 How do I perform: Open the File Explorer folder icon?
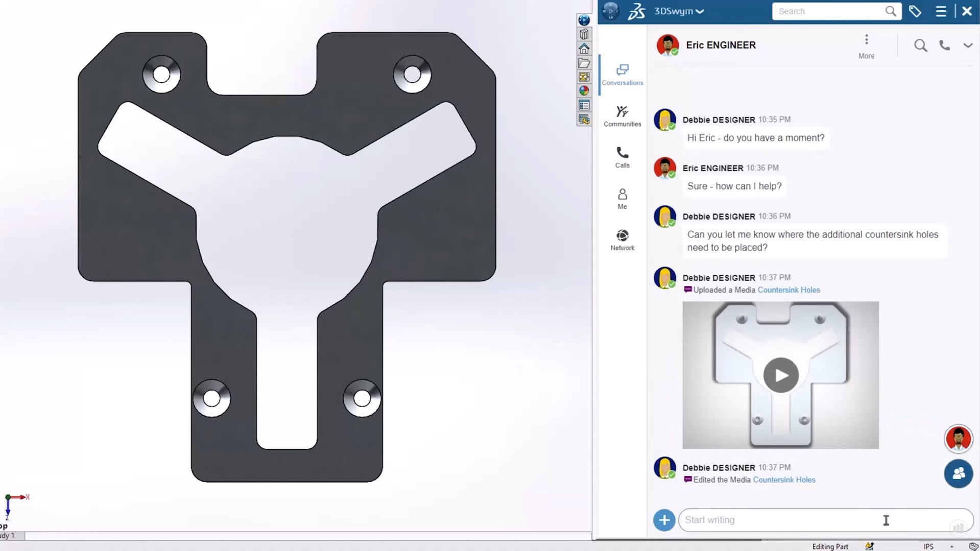[584, 63]
